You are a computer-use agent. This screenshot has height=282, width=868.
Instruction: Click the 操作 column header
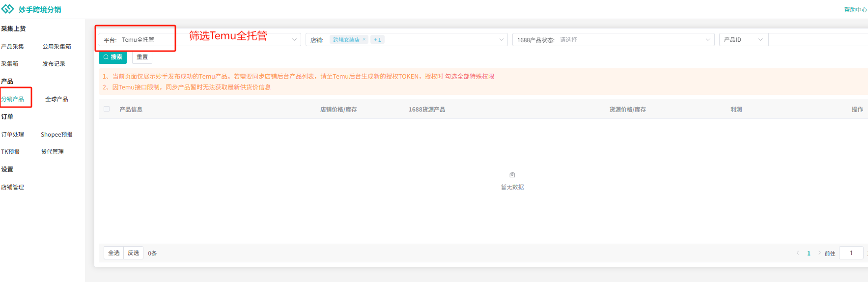pyautogui.click(x=857, y=110)
